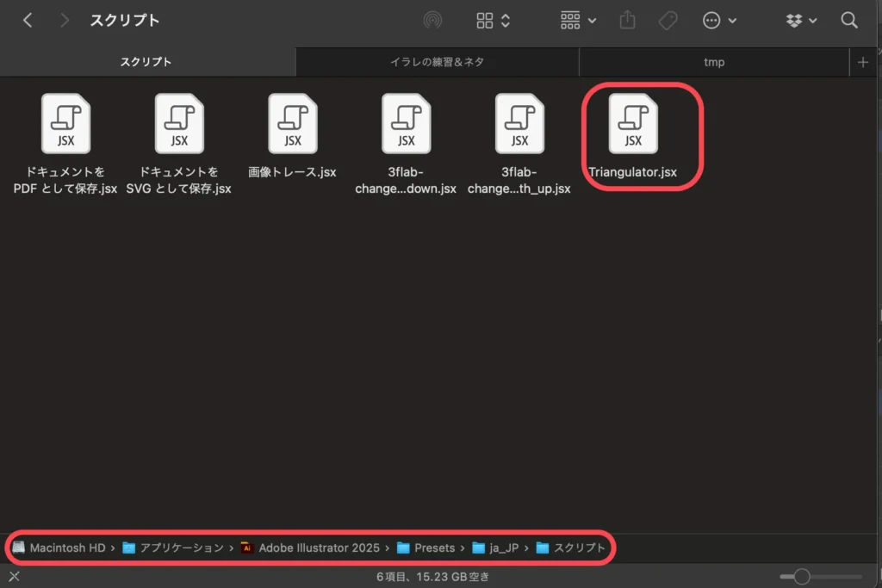Click the Adobe Illustrator 2025 icon in path bar
The image size is (882, 588).
tap(247, 548)
